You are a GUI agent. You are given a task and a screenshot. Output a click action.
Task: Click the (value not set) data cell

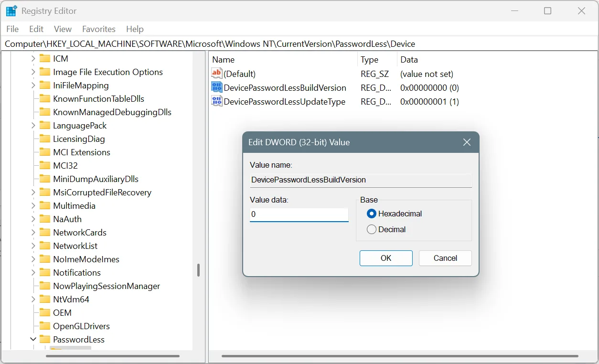pyautogui.click(x=427, y=74)
